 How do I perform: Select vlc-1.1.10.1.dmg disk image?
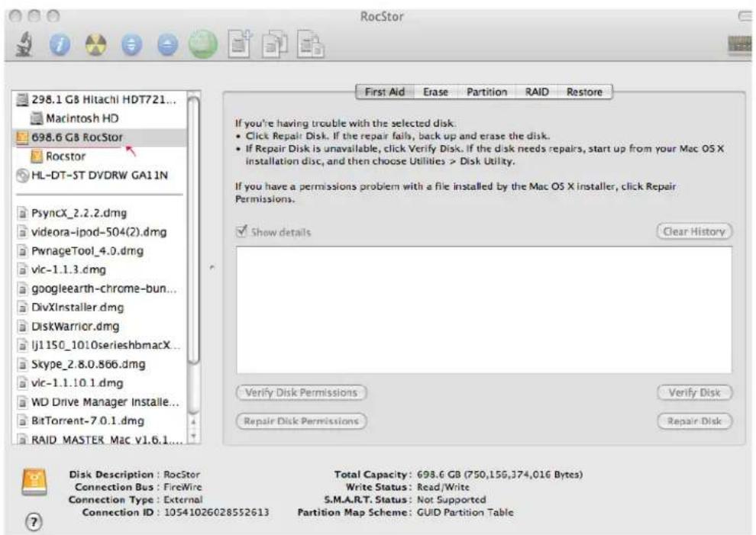99,383
